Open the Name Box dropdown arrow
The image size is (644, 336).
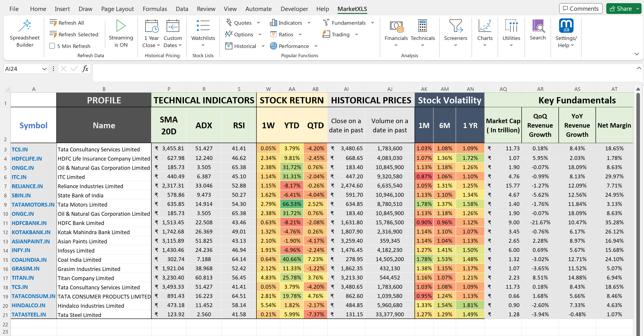[x=44, y=69]
